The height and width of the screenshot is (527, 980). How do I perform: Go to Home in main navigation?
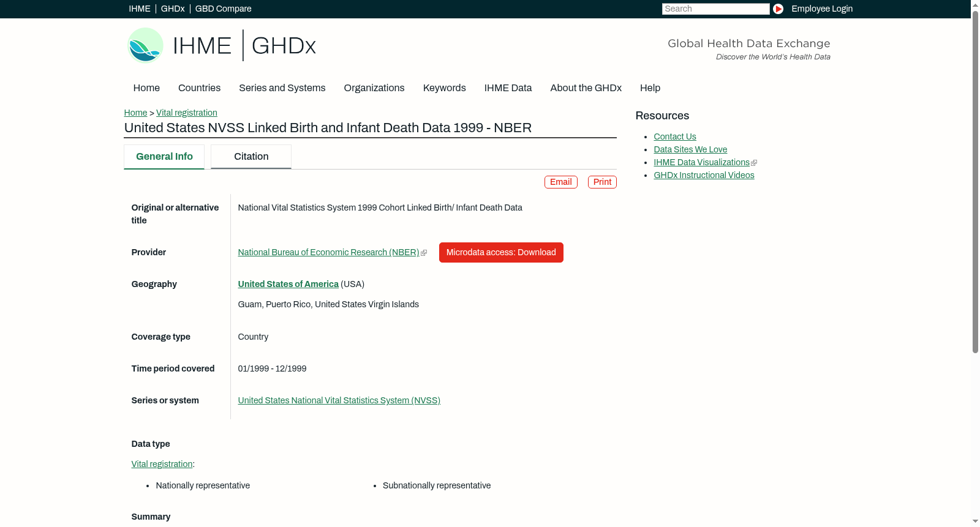146,88
